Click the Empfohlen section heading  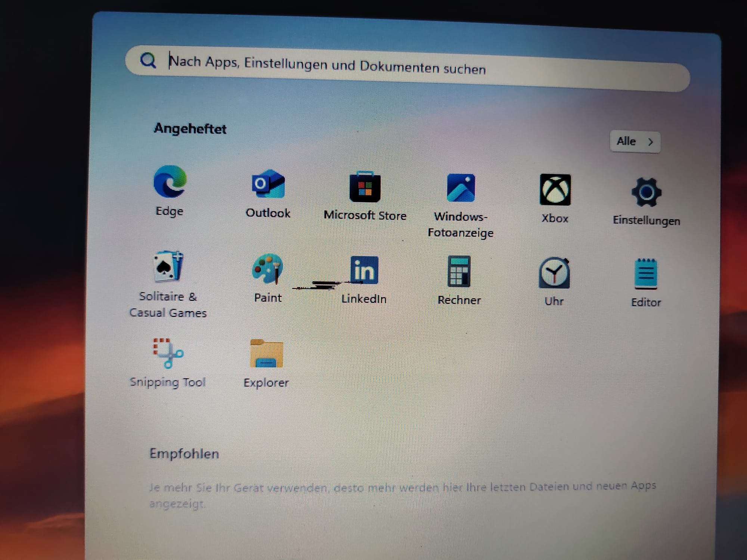[184, 454]
